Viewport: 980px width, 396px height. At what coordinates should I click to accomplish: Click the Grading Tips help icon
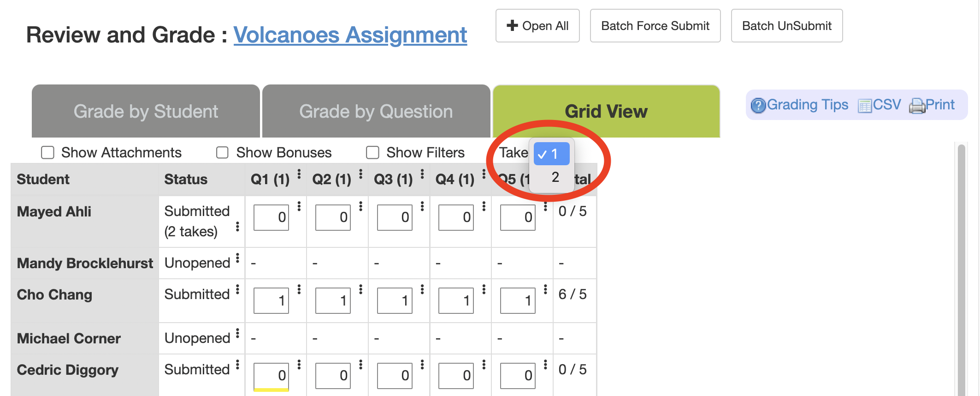(x=758, y=106)
